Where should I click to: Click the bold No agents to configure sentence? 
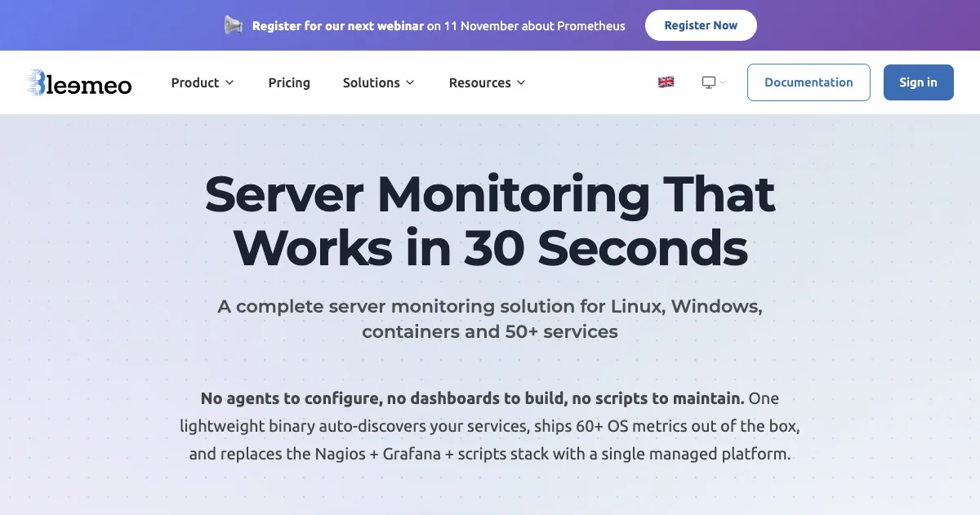pyautogui.click(x=473, y=398)
